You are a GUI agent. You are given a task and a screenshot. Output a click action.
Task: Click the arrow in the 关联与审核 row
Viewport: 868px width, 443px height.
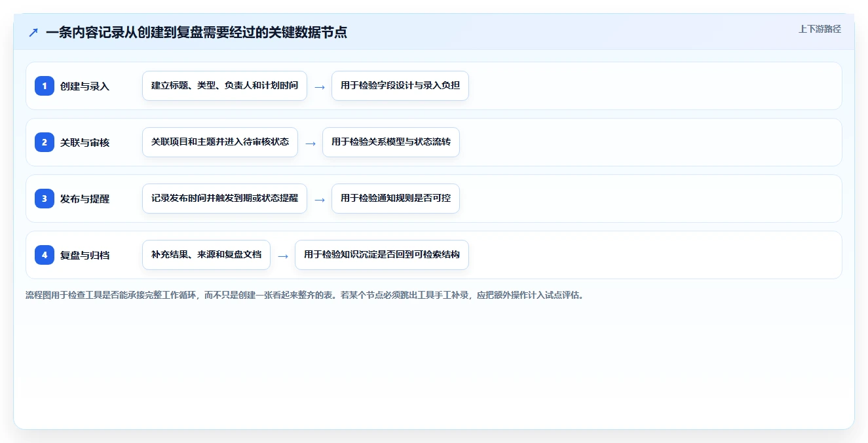pyautogui.click(x=311, y=143)
